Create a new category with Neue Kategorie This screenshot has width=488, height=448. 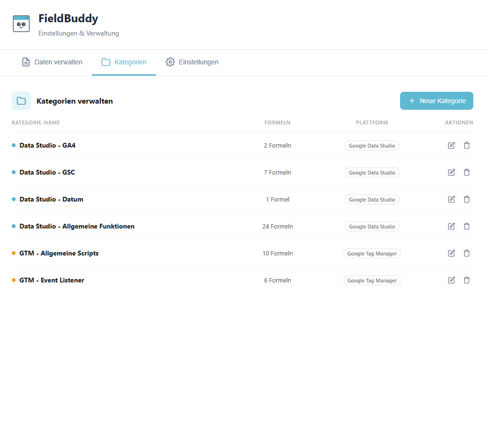[x=436, y=101]
